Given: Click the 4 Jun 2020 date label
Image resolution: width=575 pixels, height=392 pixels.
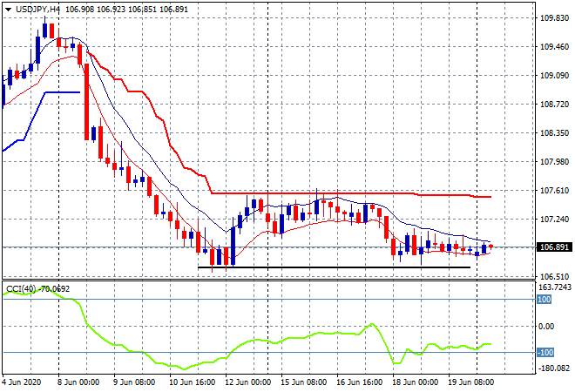Looking at the screenshot, I should point(22,382).
